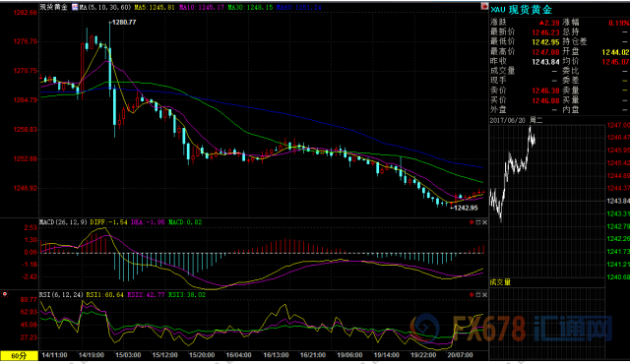Click the MA(5,10,30,60) indicator label

tap(105, 7)
